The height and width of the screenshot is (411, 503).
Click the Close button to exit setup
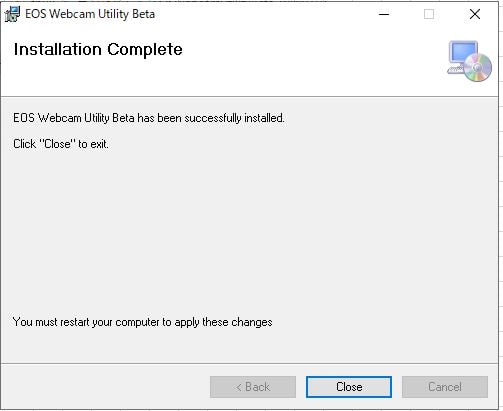(x=349, y=387)
